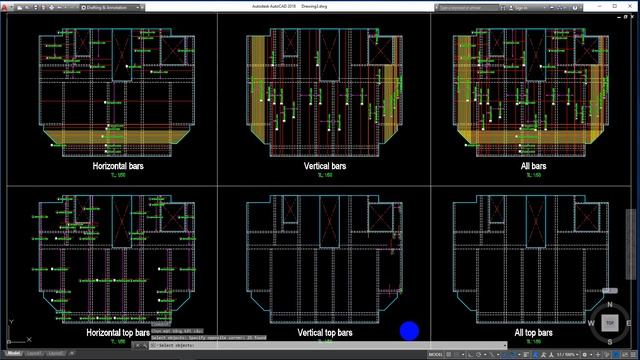Toggle isometric drafting in status bar
Viewport: 640px width, 360px height.
(492, 355)
